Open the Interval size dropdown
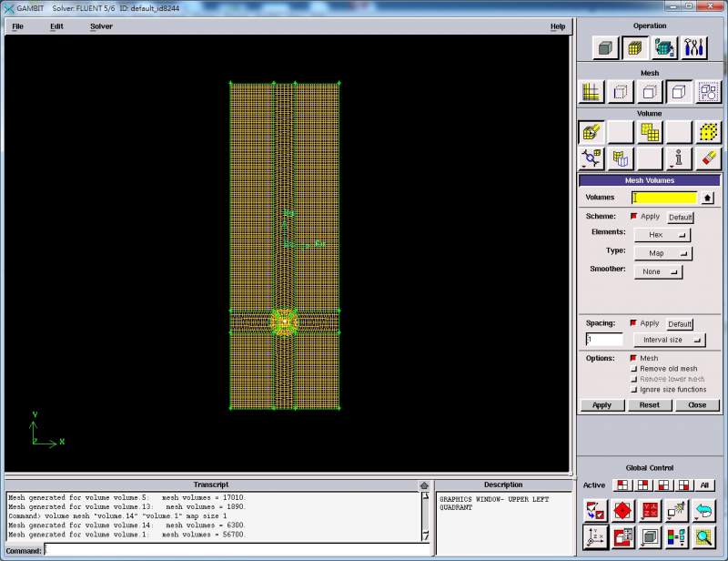 click(x=669, y=340)
